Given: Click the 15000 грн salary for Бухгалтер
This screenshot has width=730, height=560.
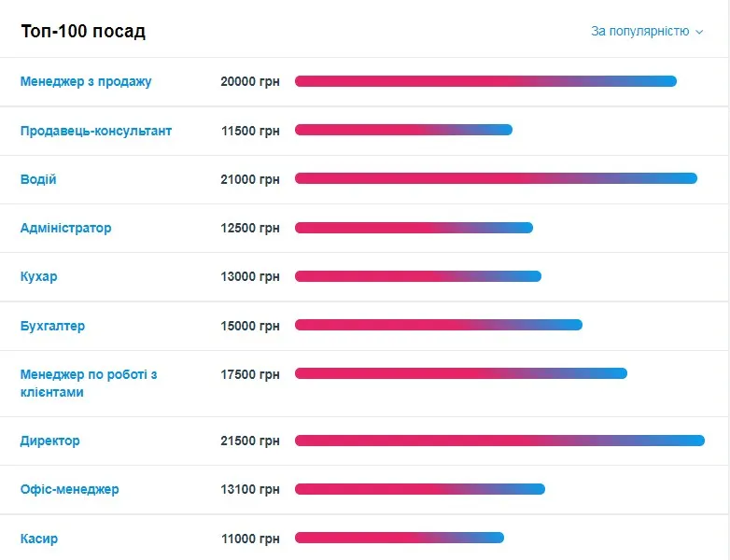Looking at the screenshot, I should (250, 326).
